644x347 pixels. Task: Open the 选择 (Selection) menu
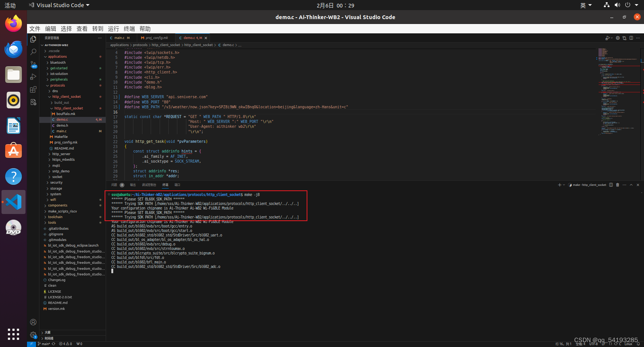(x=66, y=29)
